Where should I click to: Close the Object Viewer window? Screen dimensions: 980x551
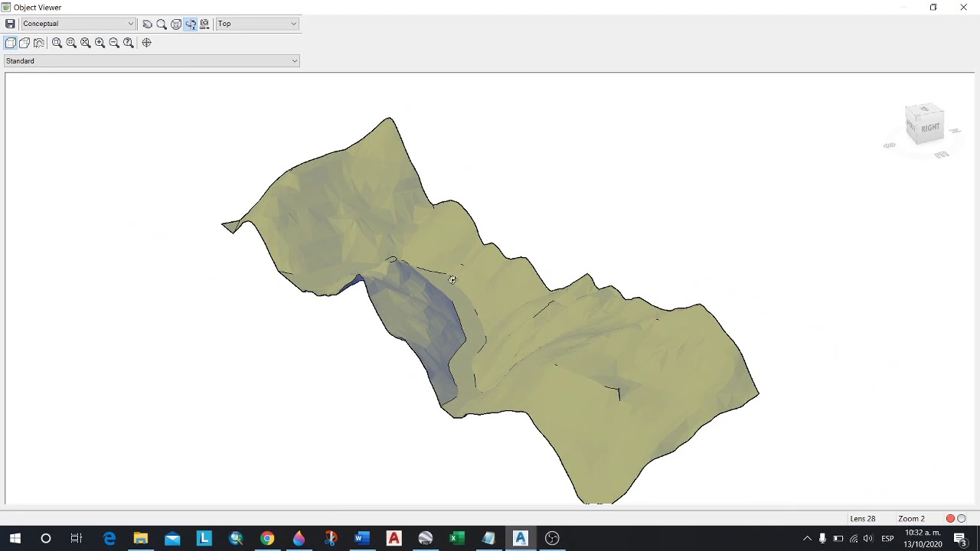tap(963, 8)
